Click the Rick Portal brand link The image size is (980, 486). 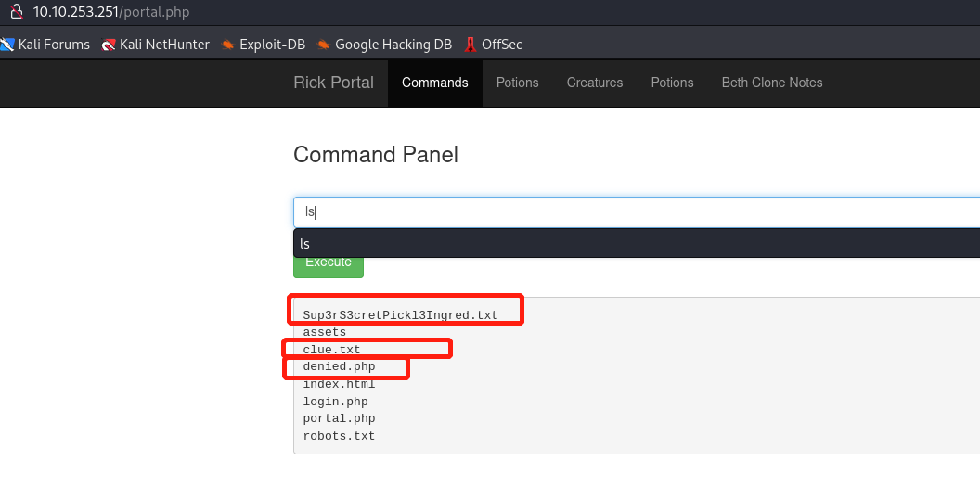(x=333, y=83)
